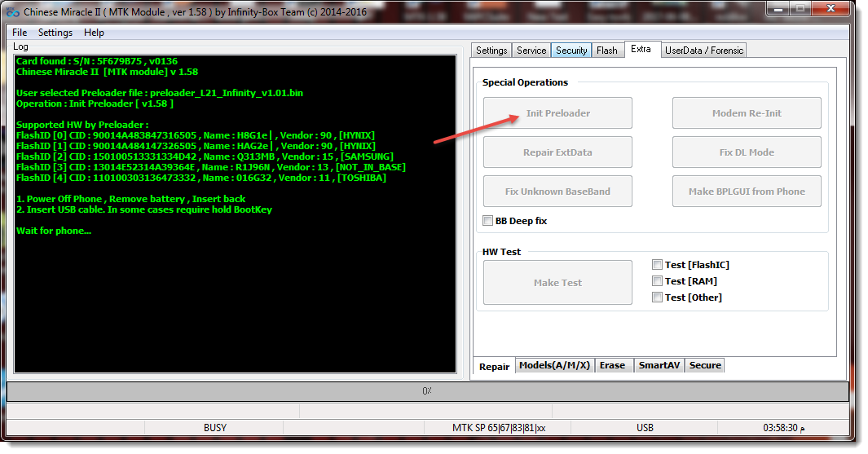Open the Secure bottom tab
Screen dimensions: 868x454
[705, 365]
